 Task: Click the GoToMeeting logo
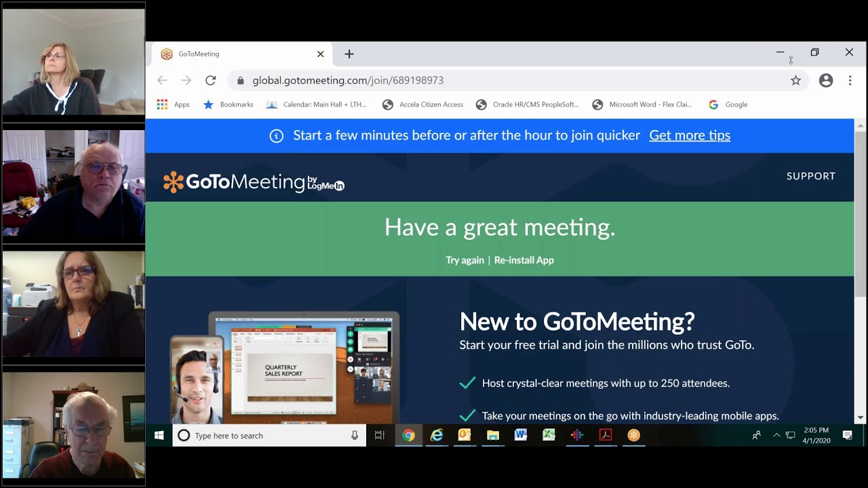[254, 182]
